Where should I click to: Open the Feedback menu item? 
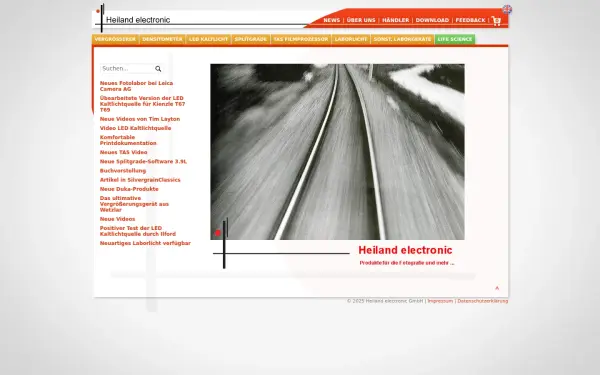click(x=470, y=20)
